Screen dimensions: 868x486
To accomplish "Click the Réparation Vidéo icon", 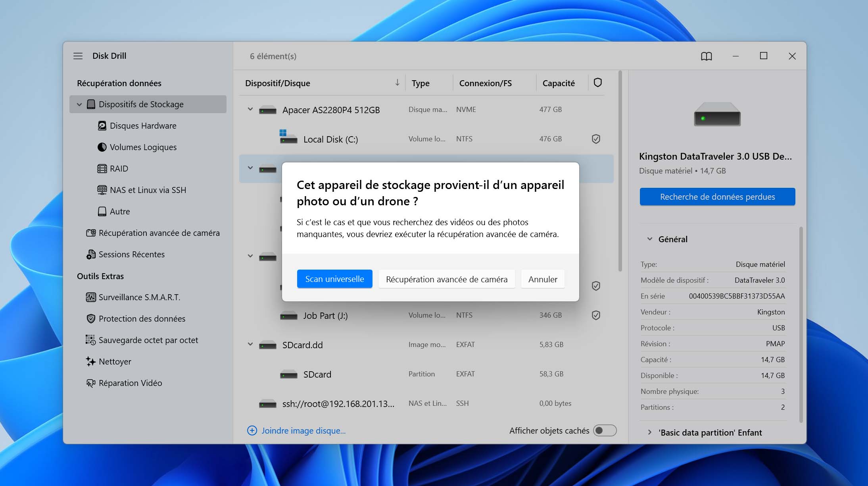I will (91, 383).
